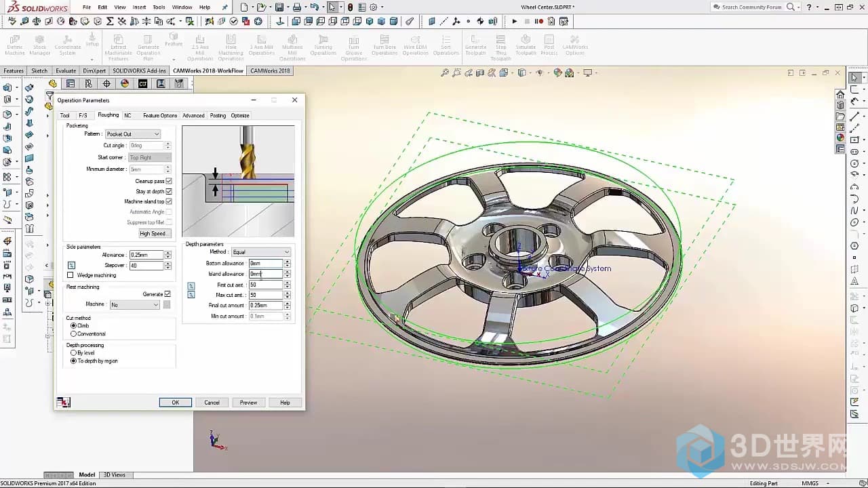Click the Save icon in the top toolbar
The height and width of the screenshot is (488, 868).
pyautogui.click(x=279, y=7)
